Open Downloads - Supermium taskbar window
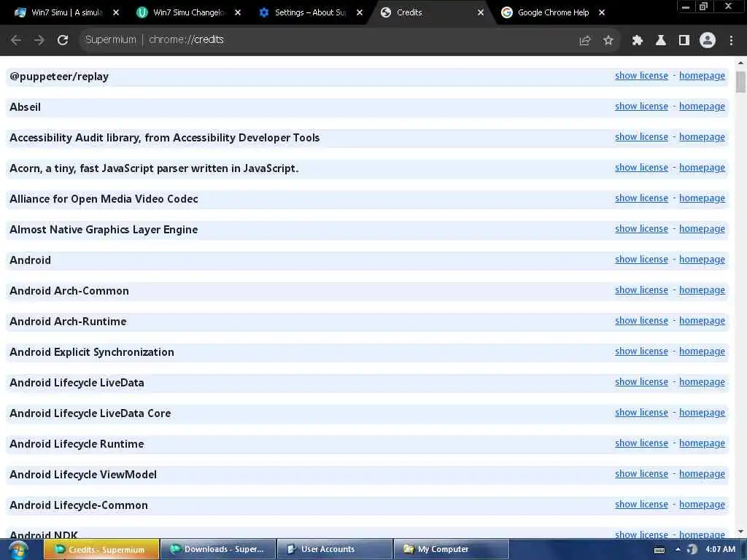 (x=218, y=550)
